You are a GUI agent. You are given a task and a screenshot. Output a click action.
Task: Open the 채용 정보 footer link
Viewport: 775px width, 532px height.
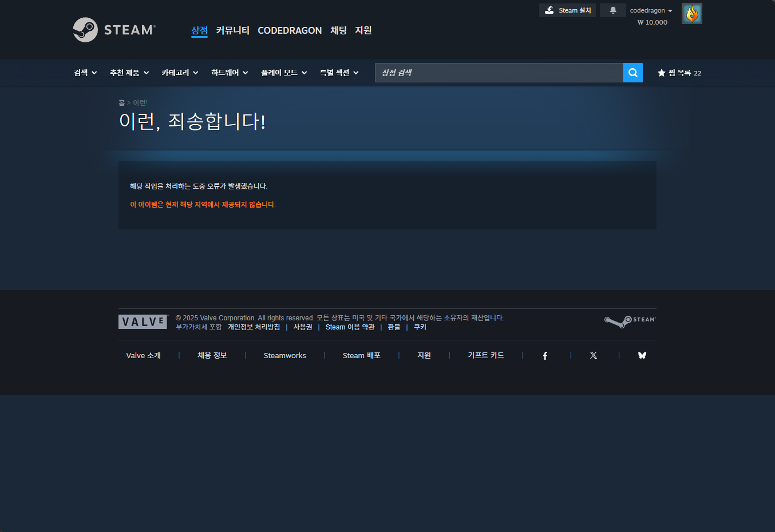point(212,356)
